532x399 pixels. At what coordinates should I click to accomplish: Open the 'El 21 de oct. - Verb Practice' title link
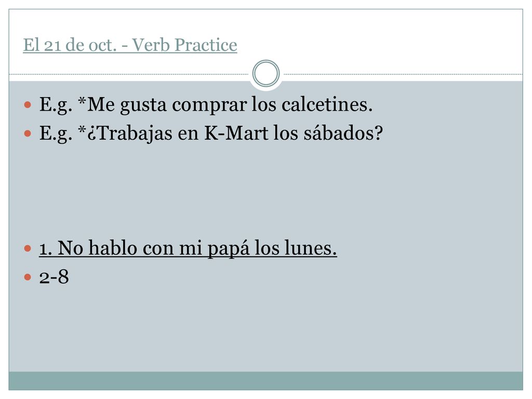(x=130, y=45)
